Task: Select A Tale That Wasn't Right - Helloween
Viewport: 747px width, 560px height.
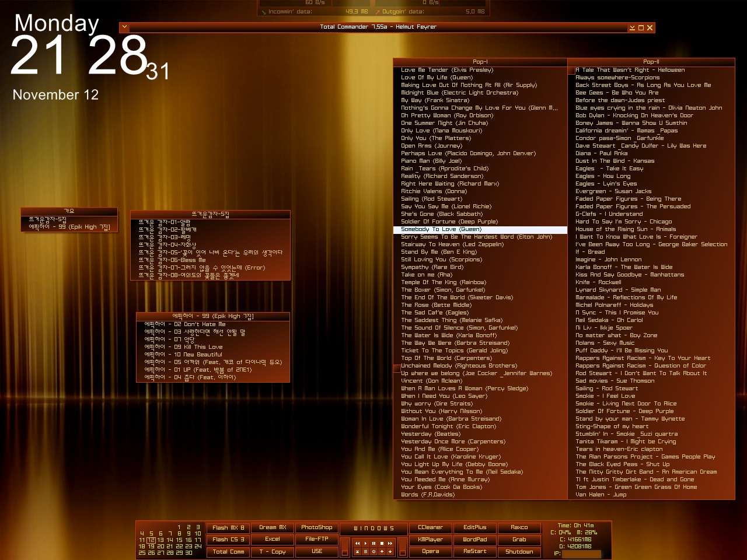Action: (x=651, y=70)
